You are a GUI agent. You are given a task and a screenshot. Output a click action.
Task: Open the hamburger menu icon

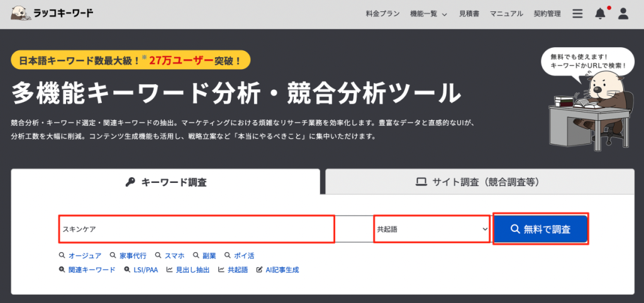coord(577,14)
